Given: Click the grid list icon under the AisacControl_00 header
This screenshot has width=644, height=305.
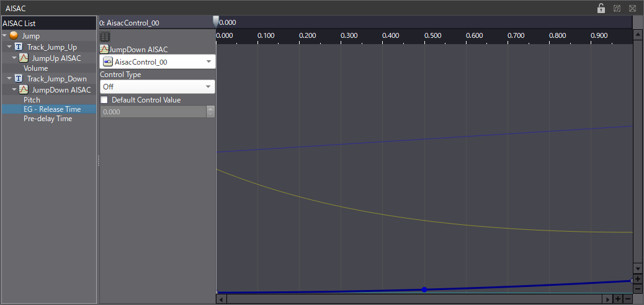Looking at the screenshot, I should tap(105, 37).
